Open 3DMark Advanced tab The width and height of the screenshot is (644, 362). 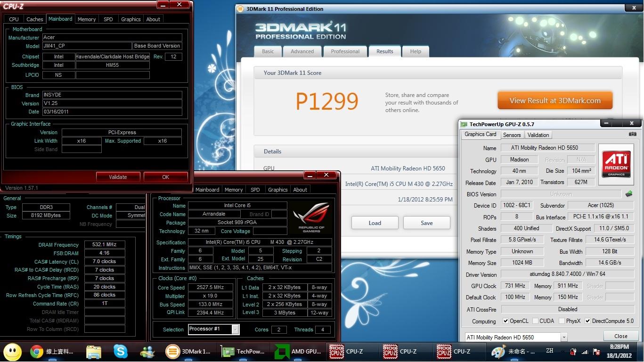coord(302,51)
